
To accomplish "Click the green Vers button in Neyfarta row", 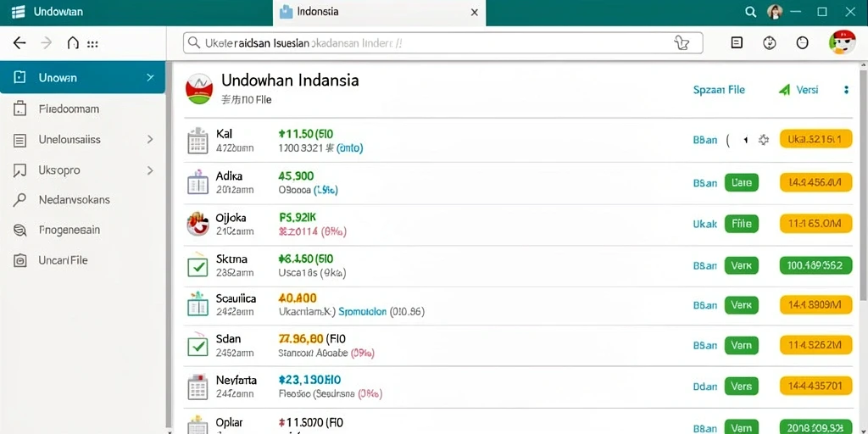I will tap(742, 386).
